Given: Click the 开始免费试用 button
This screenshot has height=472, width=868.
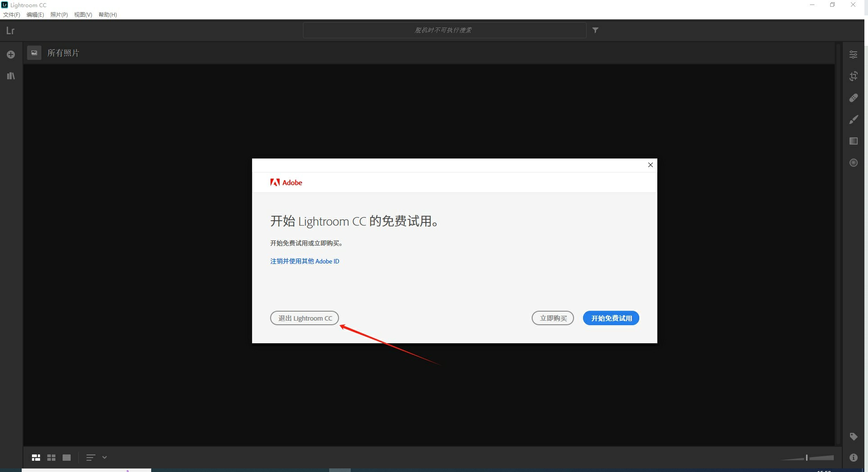Looking at the screenshot, I should click(611, 318).
